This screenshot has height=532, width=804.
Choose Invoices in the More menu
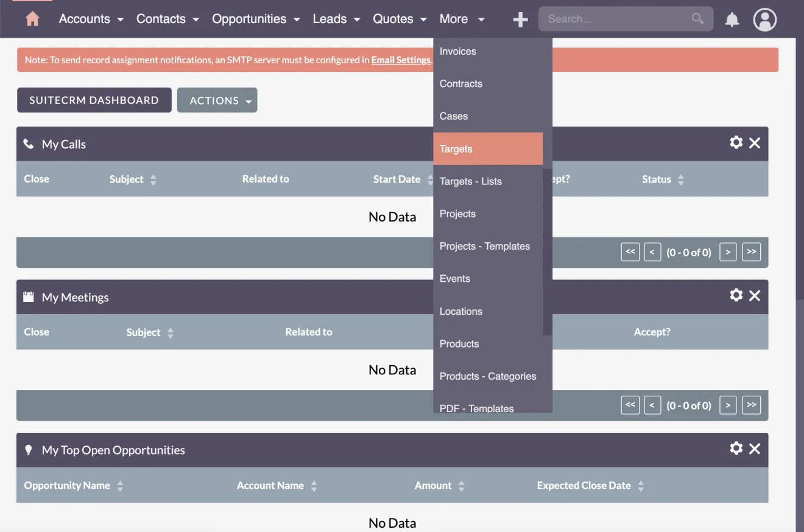click(457, 51)
